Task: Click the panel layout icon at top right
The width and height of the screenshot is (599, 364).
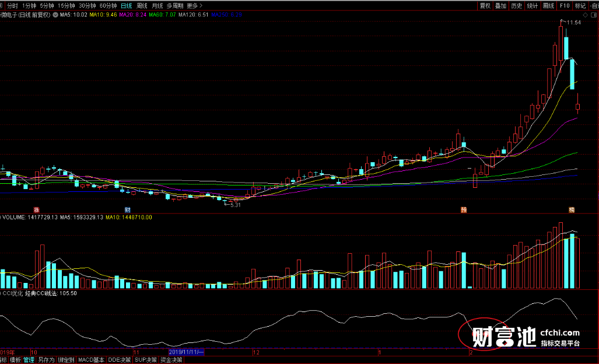Action: [x=594, y=15]
